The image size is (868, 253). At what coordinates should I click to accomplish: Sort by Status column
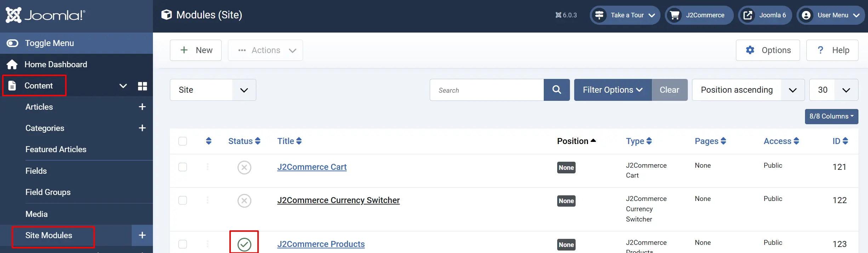(244, 141)
